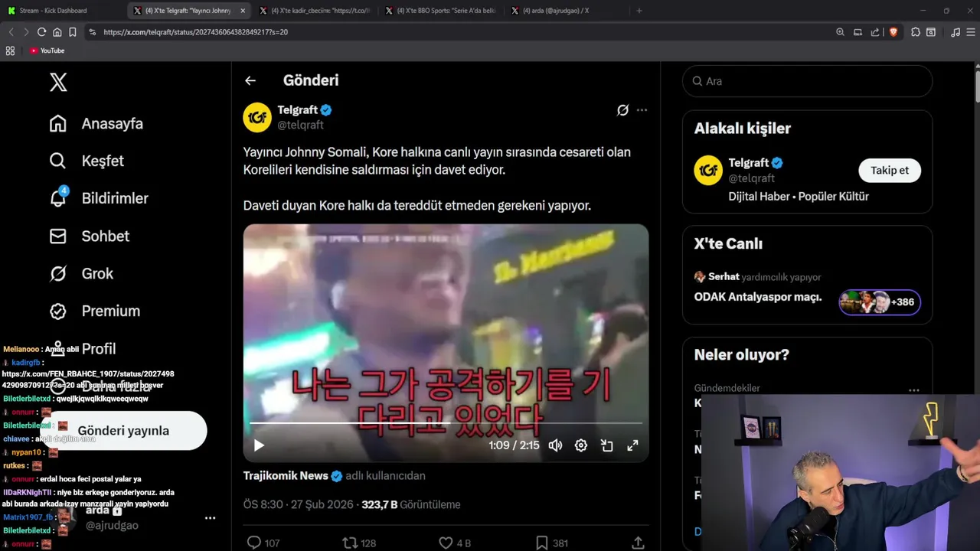Click the Telgraft avatar on the post

(257, 117)
